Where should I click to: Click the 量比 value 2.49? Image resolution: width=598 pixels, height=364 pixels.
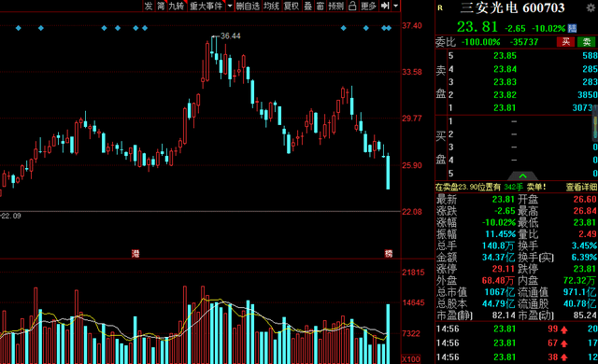[588, 233]
